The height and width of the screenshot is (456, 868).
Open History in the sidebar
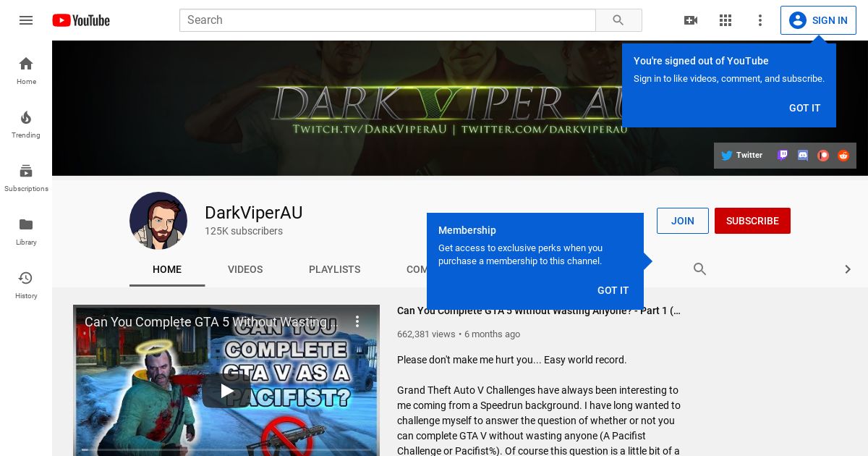(26, 285)
